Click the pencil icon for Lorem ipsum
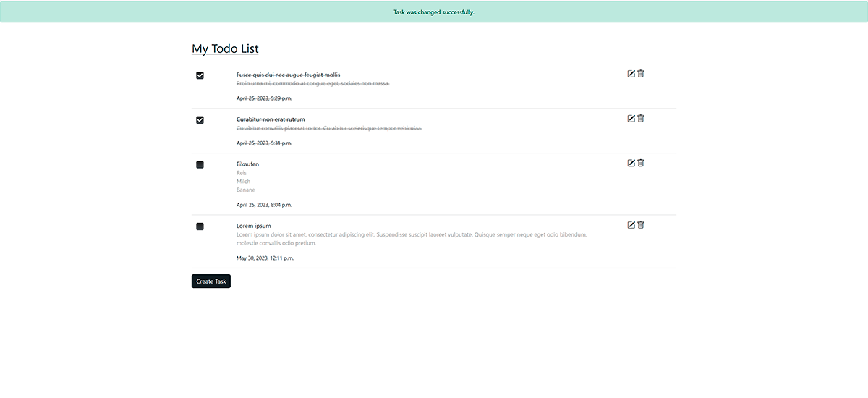This screenshot has width=868, height=398. tap(631, 225)
